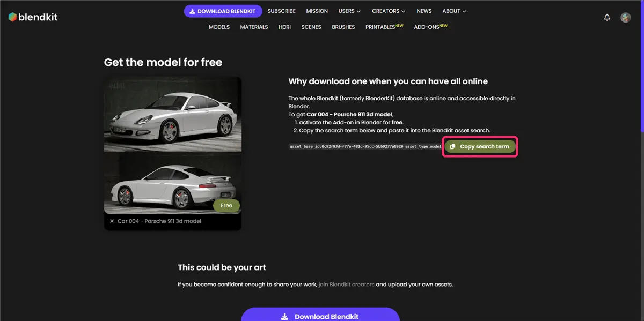Viewport: 644px width, 321px height.
Task: Click the blendkit logo
Action: pyautogui.click(x=33, y=17)
